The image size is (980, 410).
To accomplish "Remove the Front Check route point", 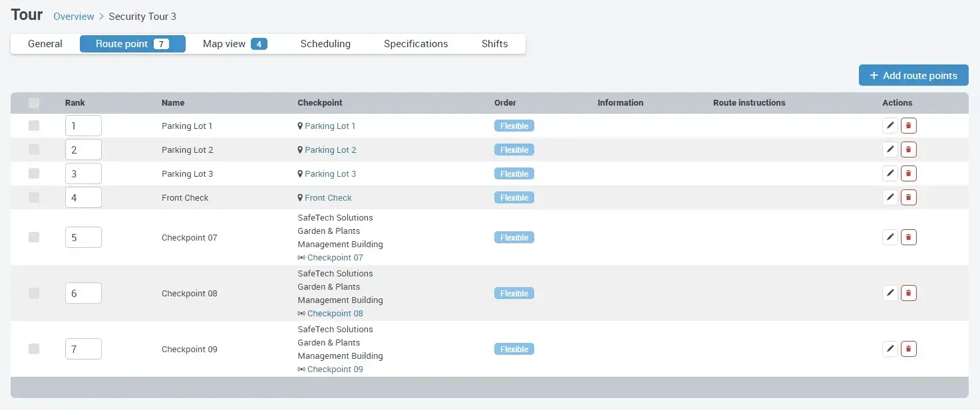I will click(x=908, y=197).
